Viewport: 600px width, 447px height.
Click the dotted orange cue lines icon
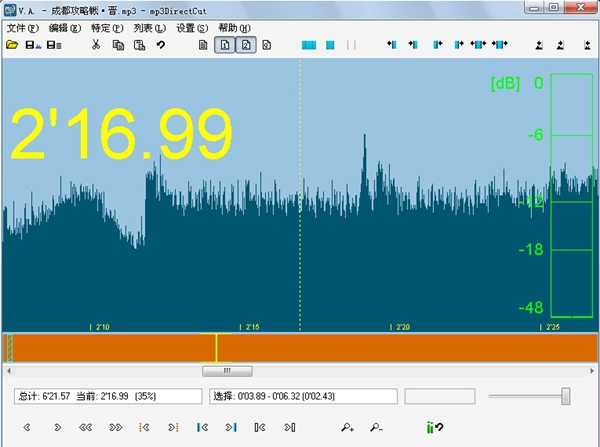click(351, 45)
